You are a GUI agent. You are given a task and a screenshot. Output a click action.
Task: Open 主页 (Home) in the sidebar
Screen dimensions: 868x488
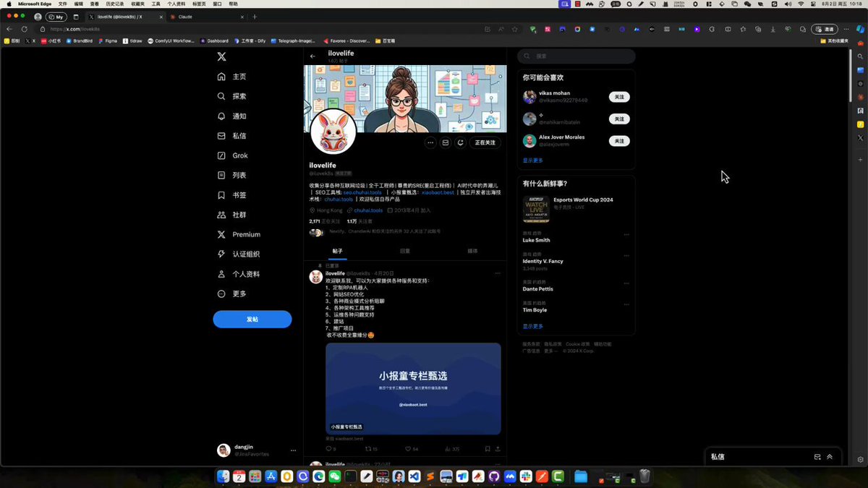tap(232, 77)
